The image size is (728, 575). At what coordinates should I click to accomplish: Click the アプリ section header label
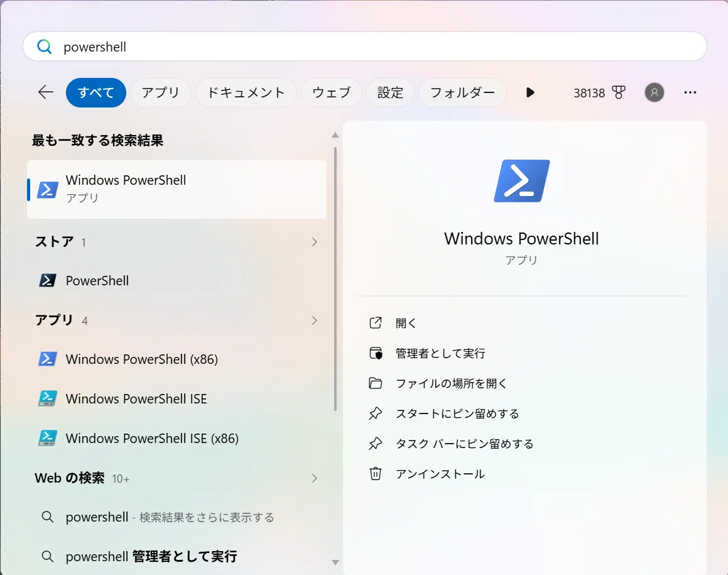coord(54,320)
